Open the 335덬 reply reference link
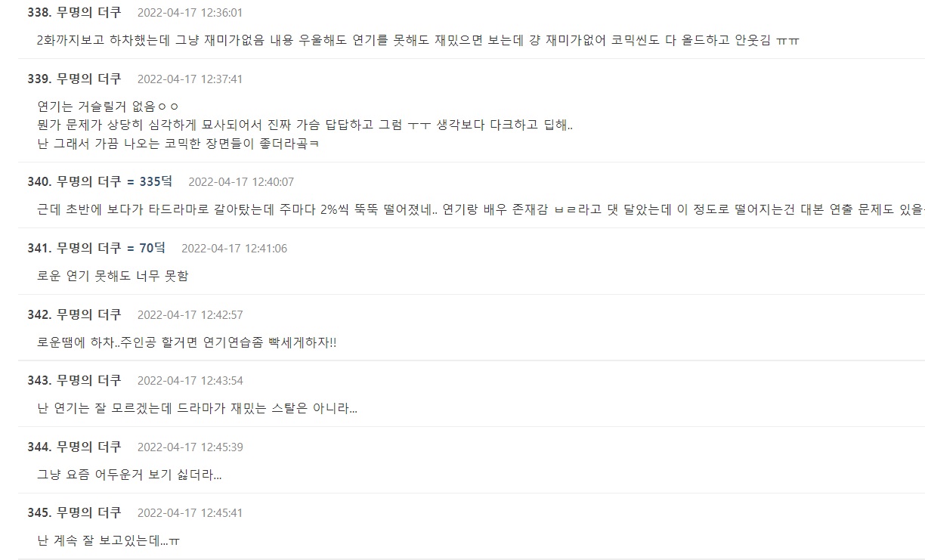This screenshot has width=925, height=560. [156, 181]
